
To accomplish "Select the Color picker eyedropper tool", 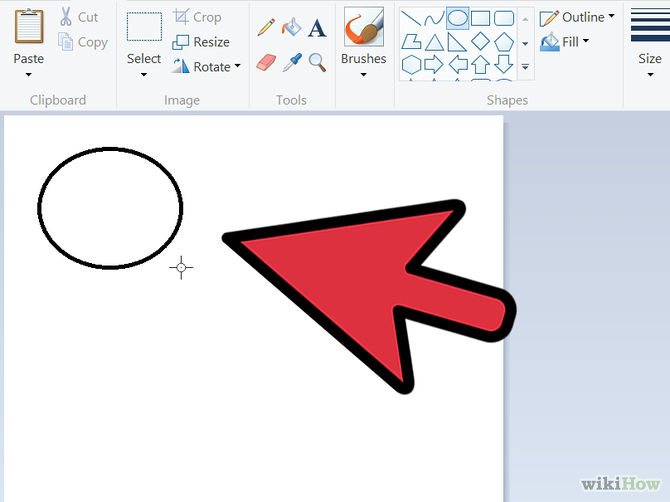I will click(292, 62).
